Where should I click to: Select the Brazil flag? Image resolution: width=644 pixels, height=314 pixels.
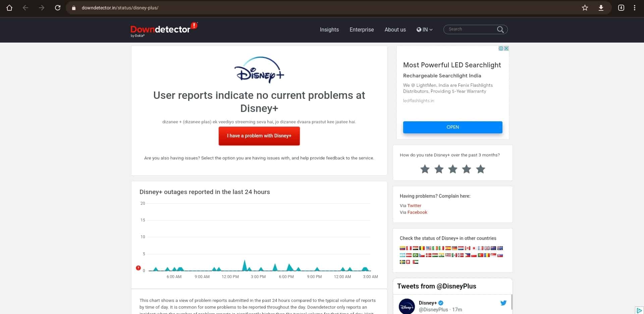pos(416,255)
